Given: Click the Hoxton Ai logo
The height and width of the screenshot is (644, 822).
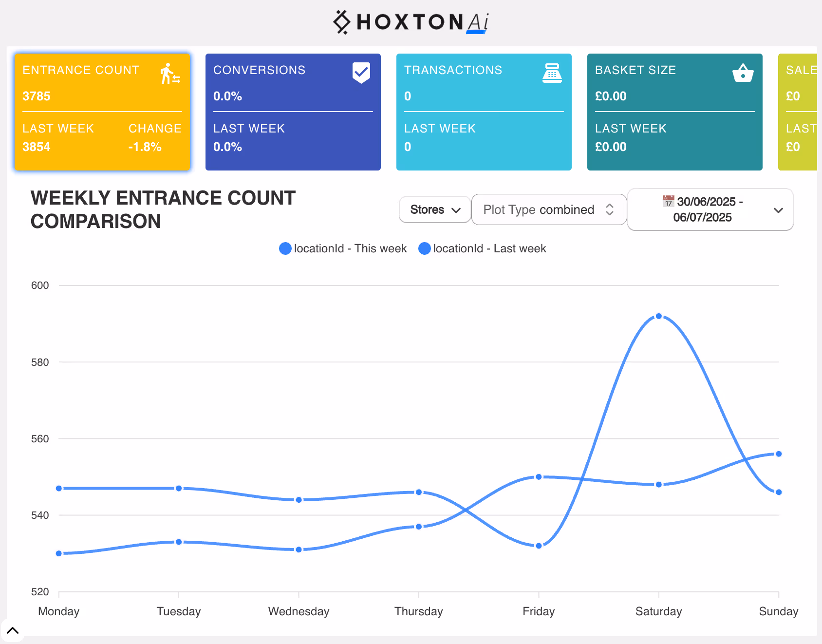Looking at the screenshot, I should [x=410, y=22].
